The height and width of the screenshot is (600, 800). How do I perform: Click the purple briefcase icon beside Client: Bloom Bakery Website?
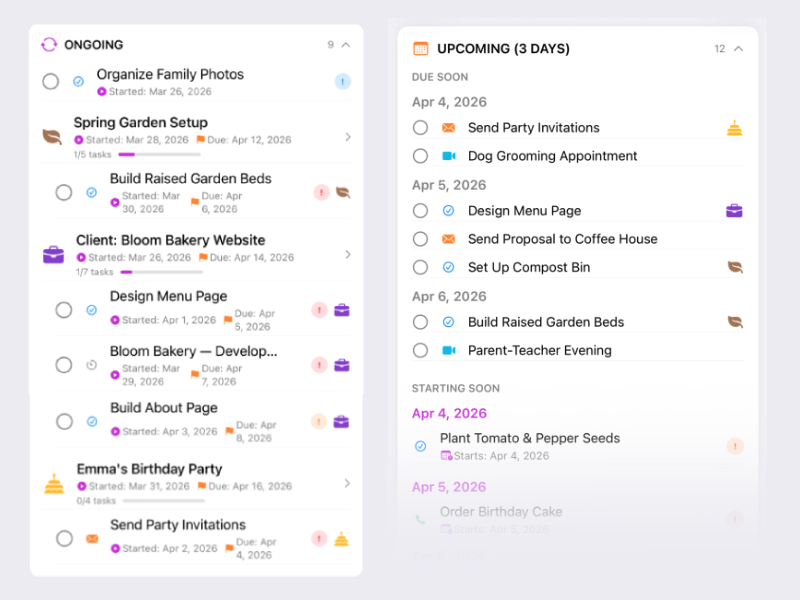53,253
